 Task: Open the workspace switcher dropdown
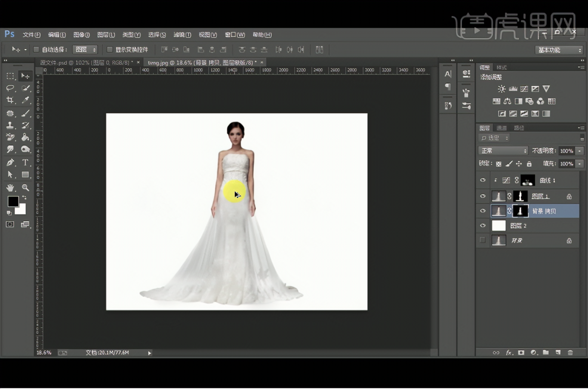click(x=559, y=50)
